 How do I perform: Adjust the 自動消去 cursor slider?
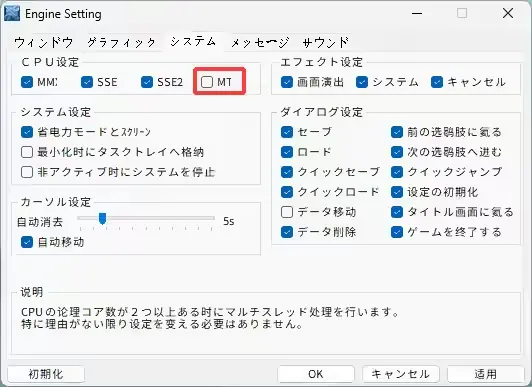pyautogui.click(x=102, y=219)
